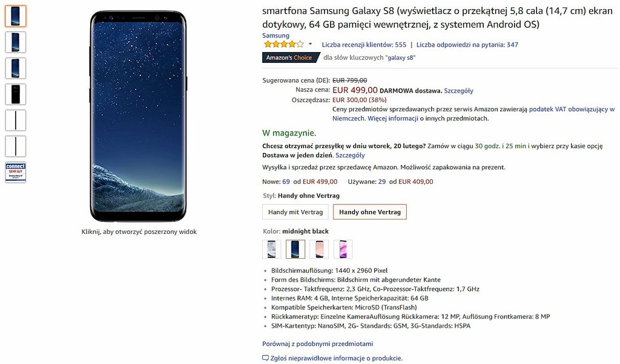This screenshot has height=364, width=620.
Task: Show the last side-profile phone thumbnail
Action: coord(16,146)
